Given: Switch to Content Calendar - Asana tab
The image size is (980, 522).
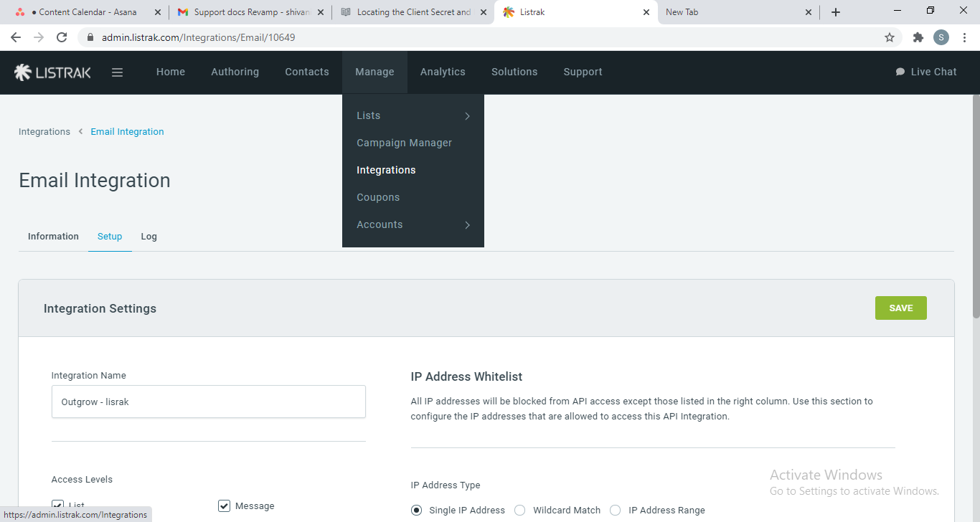Looking at the screenshot, I should pos(88,12).
